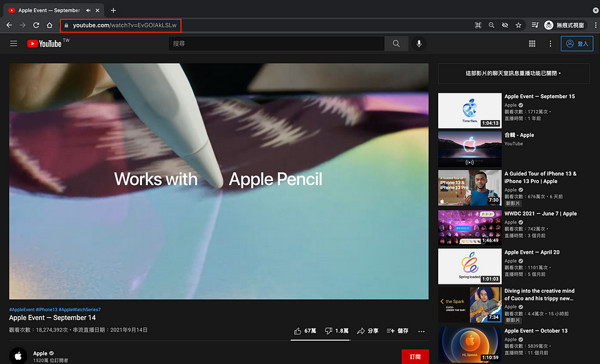The width and height of the screenshot is (600, 364).
Task: Open the Spark Cuco video thumbnail
Action: click(x=470, y=305)
